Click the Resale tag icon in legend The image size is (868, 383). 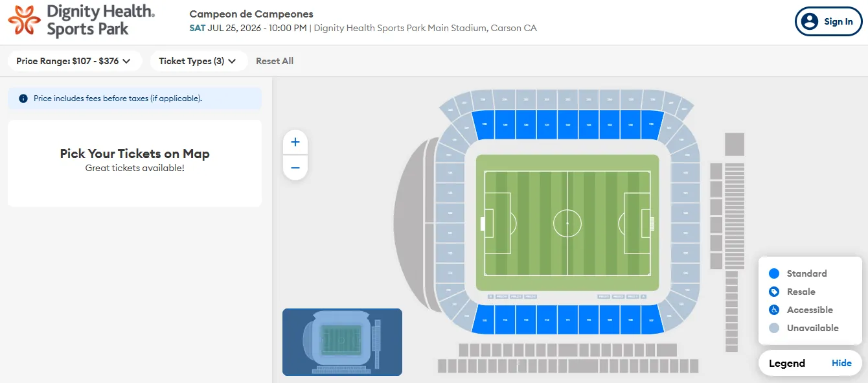coord(773,292)
